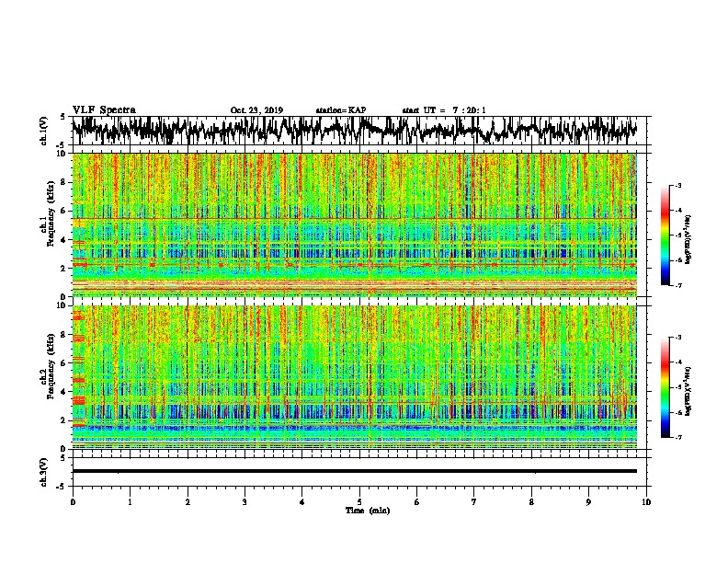The width and height of the screenshot is (728, 563).
Task: Click the '2' kHz tick on ch.2 axis
Action: tap(63, 420)
